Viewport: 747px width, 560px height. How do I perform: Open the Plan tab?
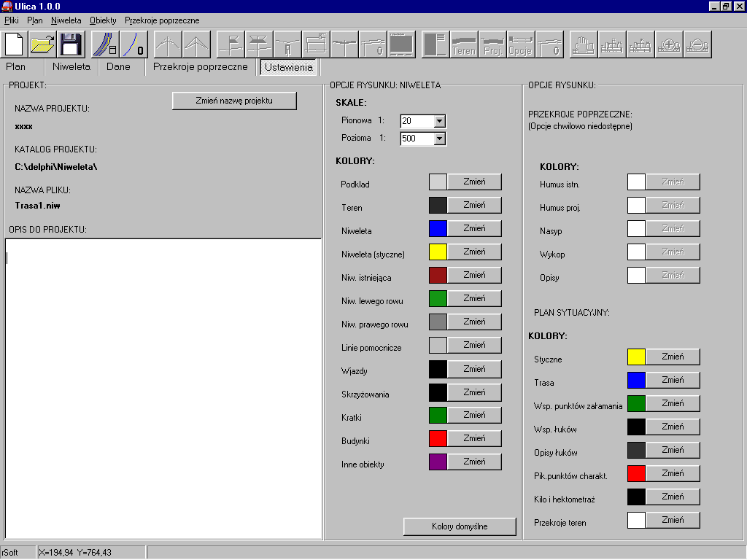16,67
